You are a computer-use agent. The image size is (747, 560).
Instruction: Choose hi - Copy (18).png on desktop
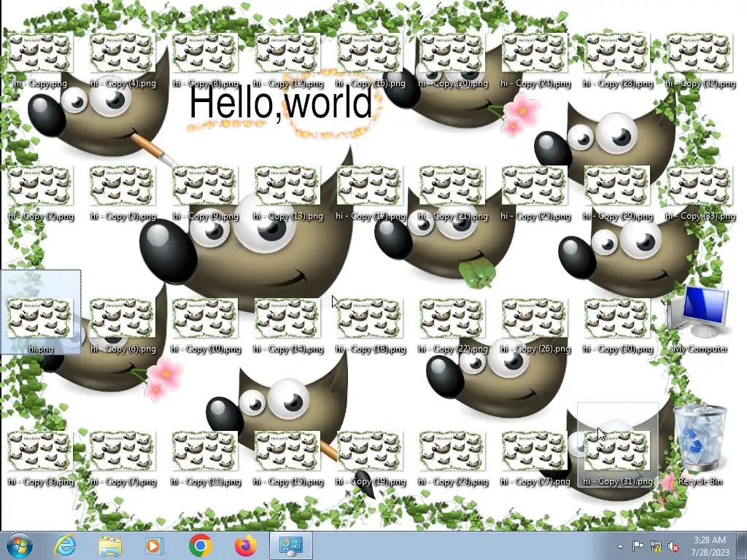[x=370, y=326]
